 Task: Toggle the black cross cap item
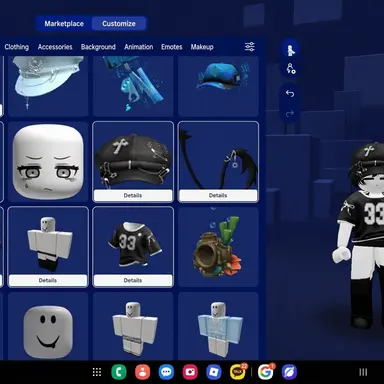click(x=133, y=156)
